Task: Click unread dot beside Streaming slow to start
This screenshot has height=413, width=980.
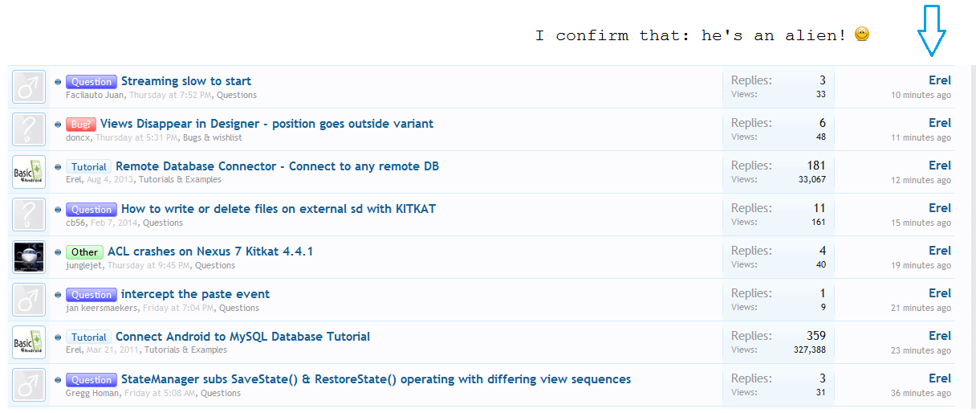Action: 58,82
